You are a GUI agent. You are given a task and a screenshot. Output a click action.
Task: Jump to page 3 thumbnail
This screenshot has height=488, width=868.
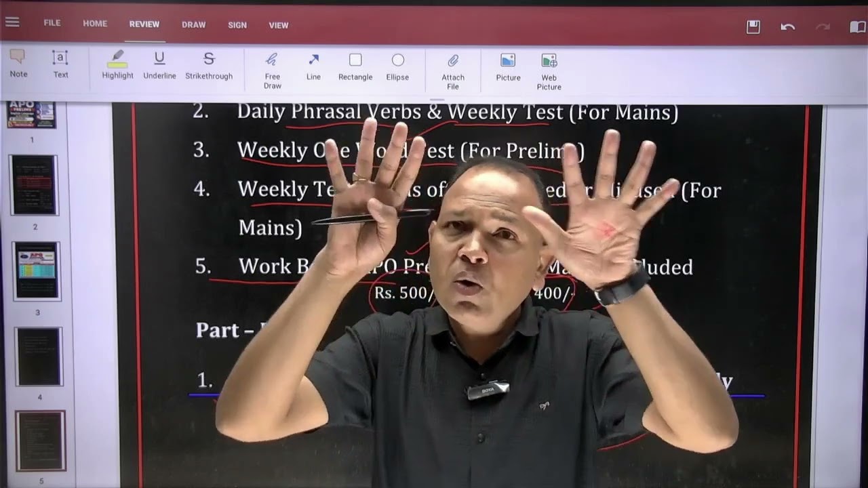(x=37, y=270)
